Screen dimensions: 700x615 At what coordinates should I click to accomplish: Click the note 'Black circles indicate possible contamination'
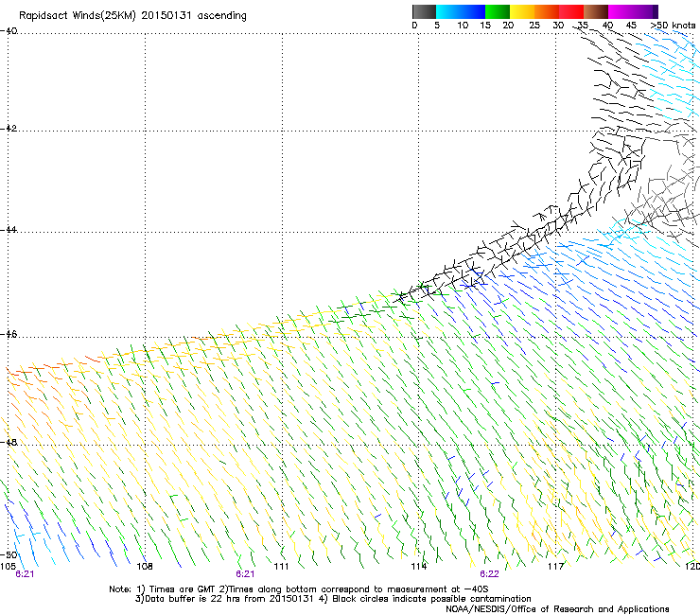[431, 599]
